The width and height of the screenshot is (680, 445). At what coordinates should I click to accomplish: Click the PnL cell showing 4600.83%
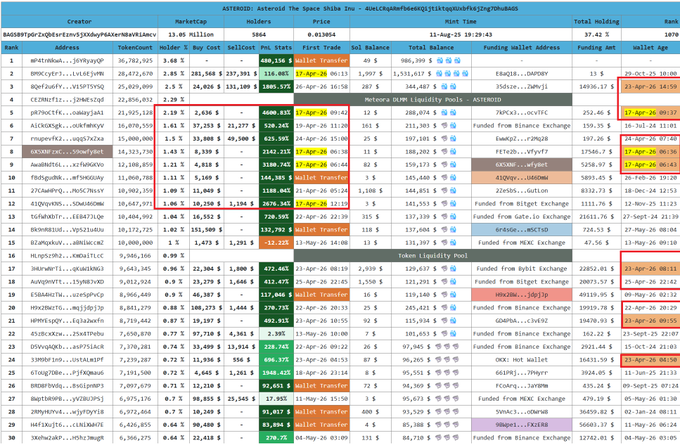[x=276, y=113]
